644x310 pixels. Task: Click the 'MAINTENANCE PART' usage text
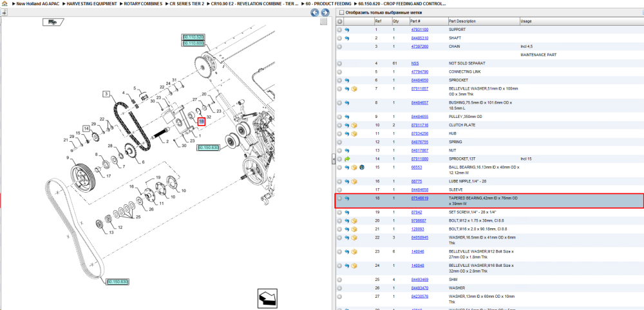pos(538,55)
